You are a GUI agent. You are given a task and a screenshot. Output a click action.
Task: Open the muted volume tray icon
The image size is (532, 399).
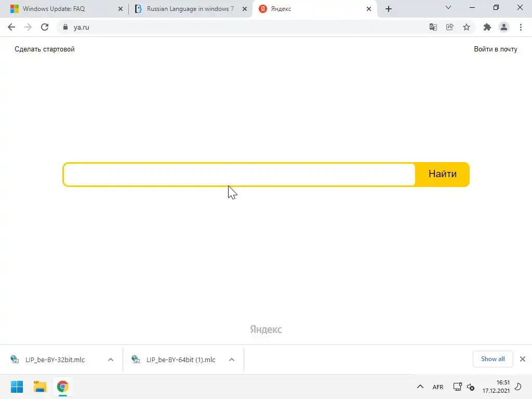coord(471,387)
